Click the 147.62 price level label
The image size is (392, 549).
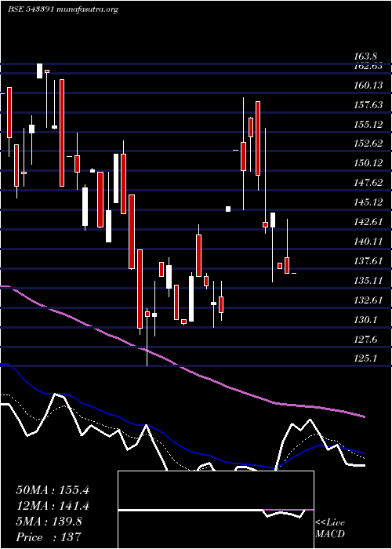coord(368,183)
